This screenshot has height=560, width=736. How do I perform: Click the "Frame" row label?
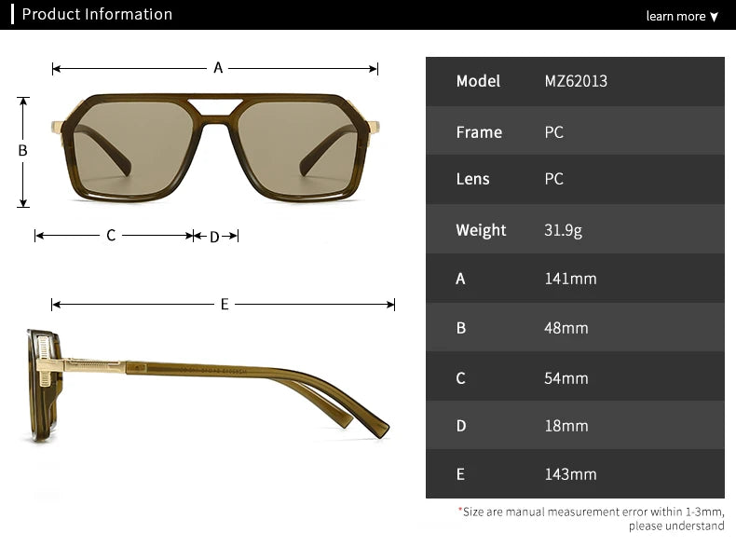479,132
